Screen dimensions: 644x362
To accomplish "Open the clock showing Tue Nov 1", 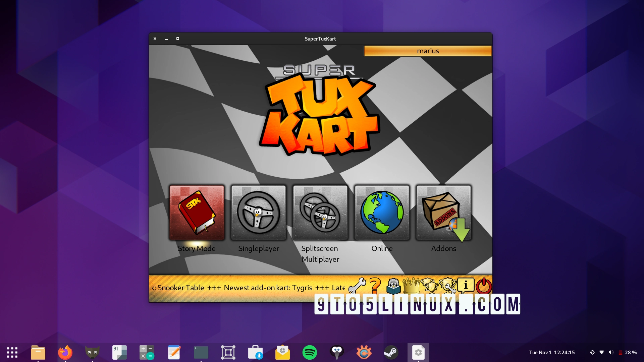I will [x=552, y=353].
